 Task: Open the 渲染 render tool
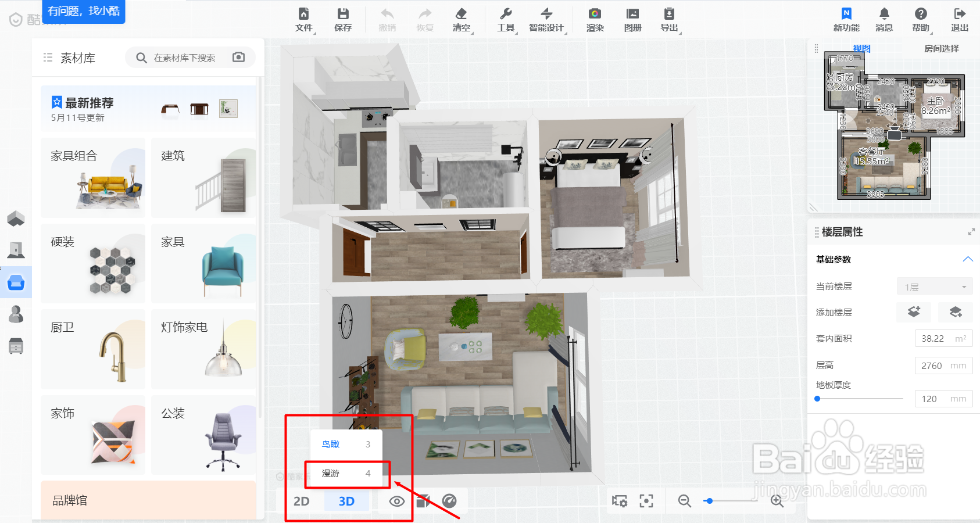pyautogui.click(x=595, y=20)
